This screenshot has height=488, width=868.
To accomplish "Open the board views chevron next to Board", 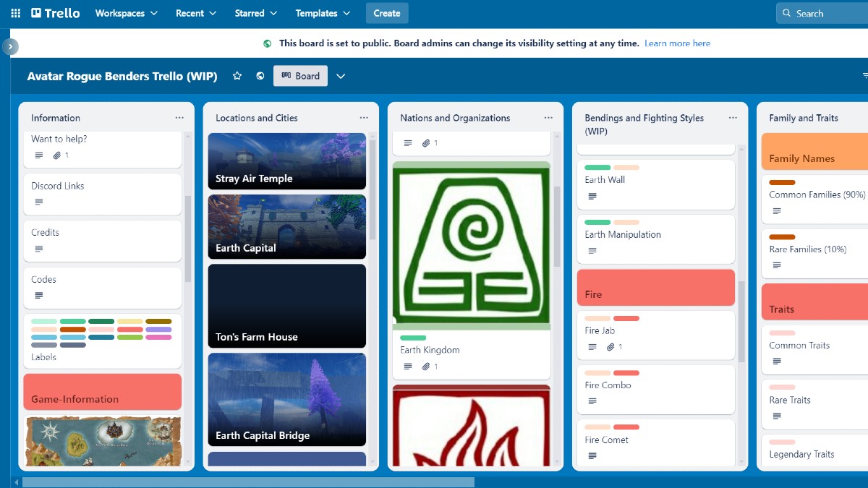I will coord(340,75).
